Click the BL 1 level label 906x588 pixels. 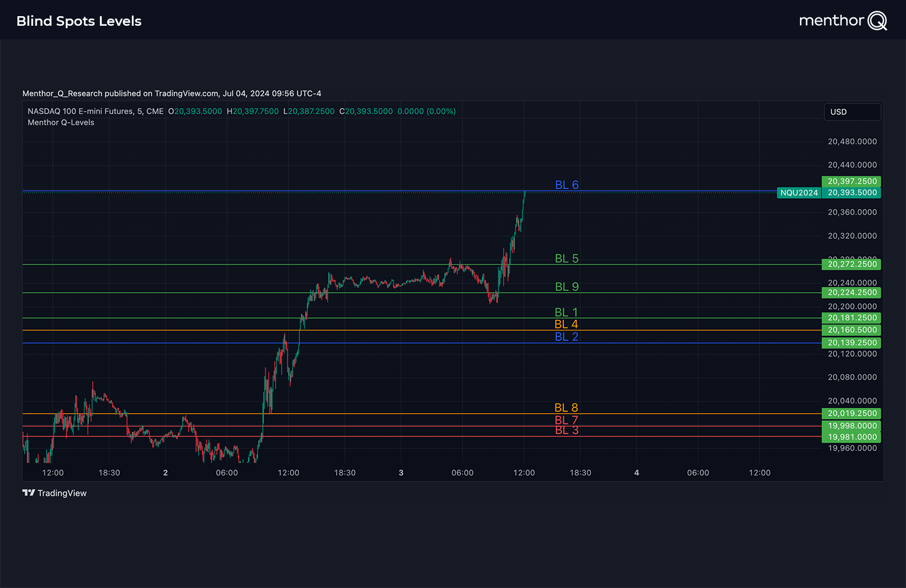tap(566, 312)
